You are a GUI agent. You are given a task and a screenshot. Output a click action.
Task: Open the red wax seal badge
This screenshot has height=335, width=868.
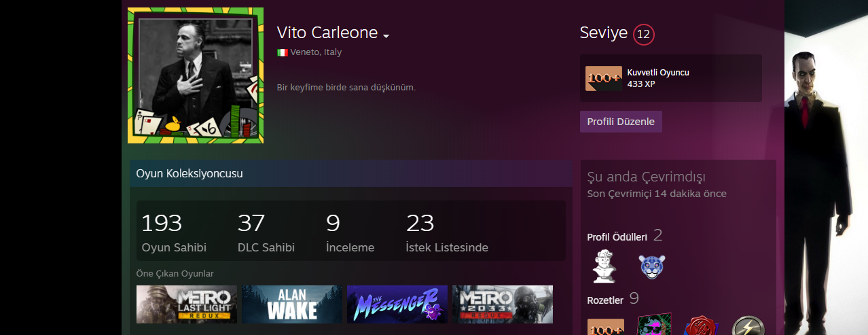click(700, 325)
